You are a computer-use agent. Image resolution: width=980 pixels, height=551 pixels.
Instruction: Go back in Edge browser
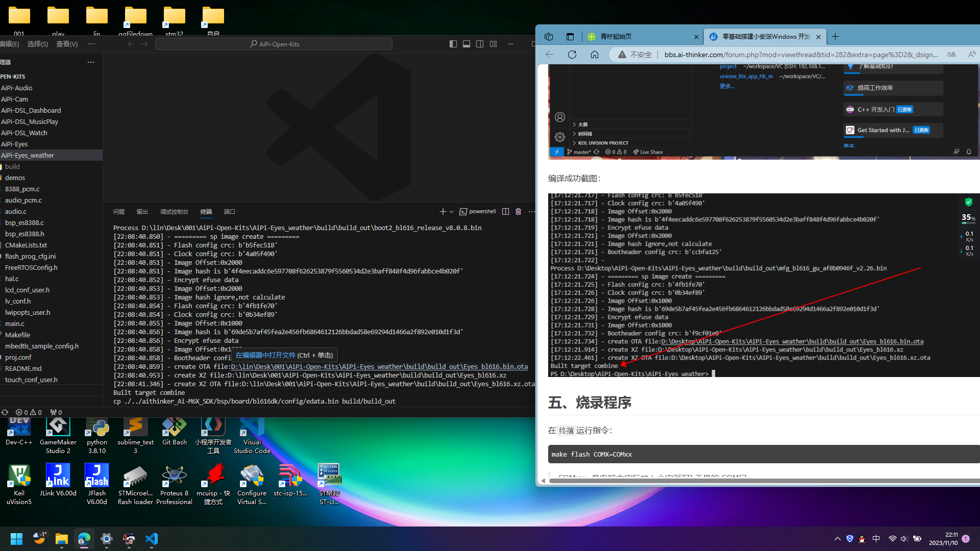click(x=550, y=55)
